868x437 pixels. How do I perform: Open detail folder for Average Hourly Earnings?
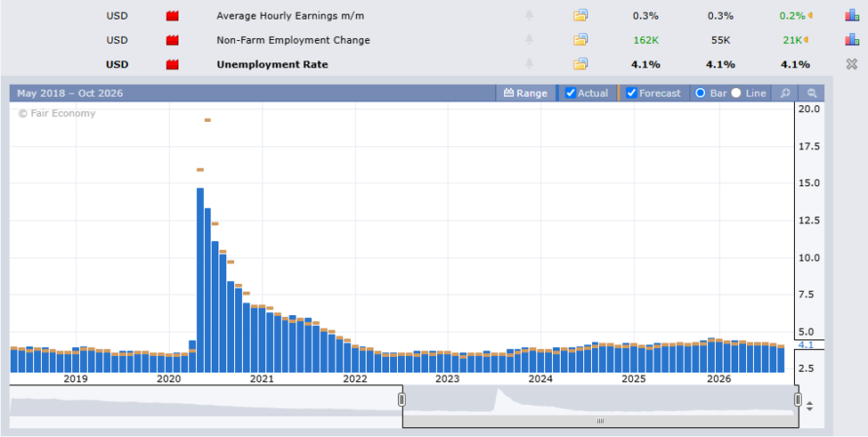(580, 15)
